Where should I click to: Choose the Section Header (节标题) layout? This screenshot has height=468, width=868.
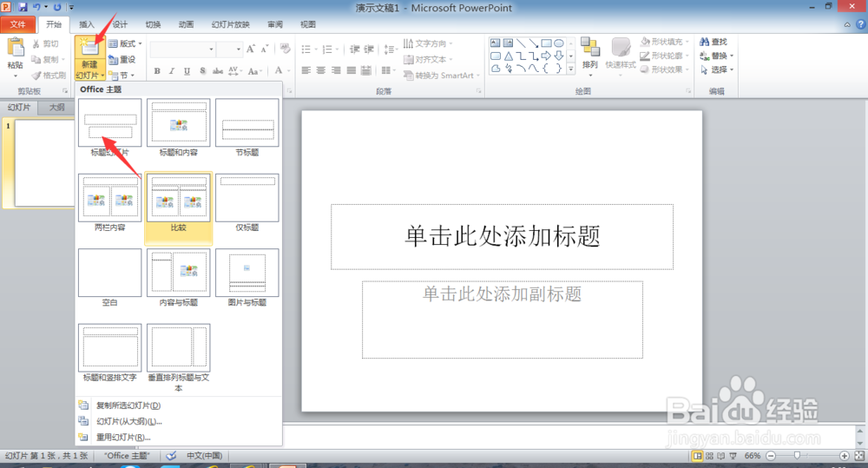click(247, 128)
